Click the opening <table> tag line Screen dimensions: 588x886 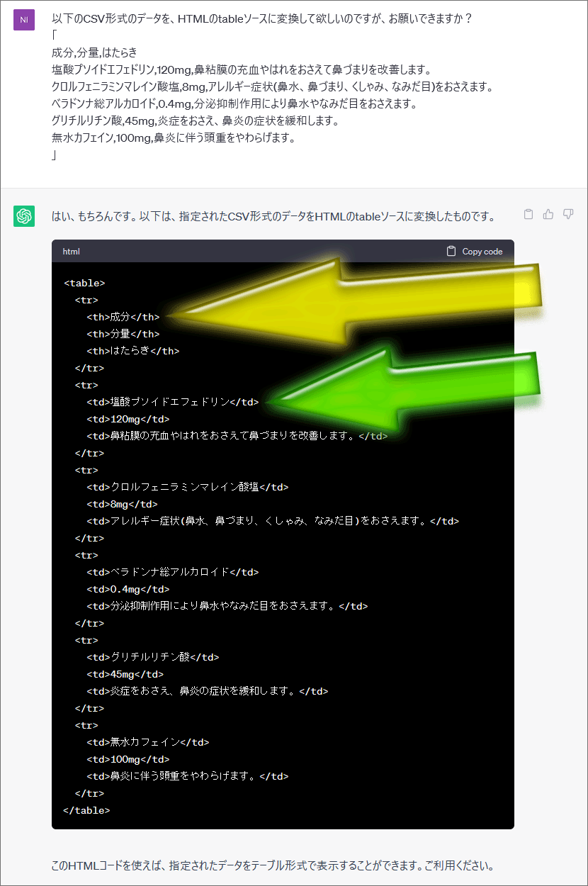click(84, 283)
